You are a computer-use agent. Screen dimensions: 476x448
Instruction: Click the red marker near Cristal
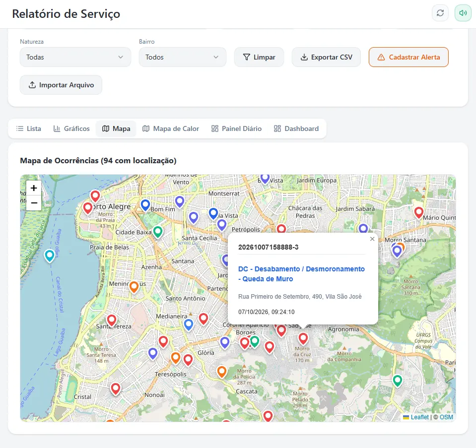point(115,389)
